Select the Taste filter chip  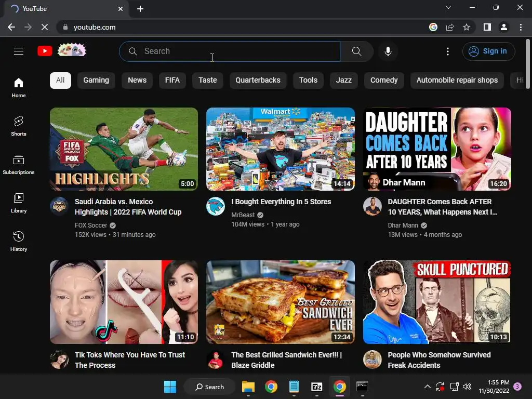(208, 81)
